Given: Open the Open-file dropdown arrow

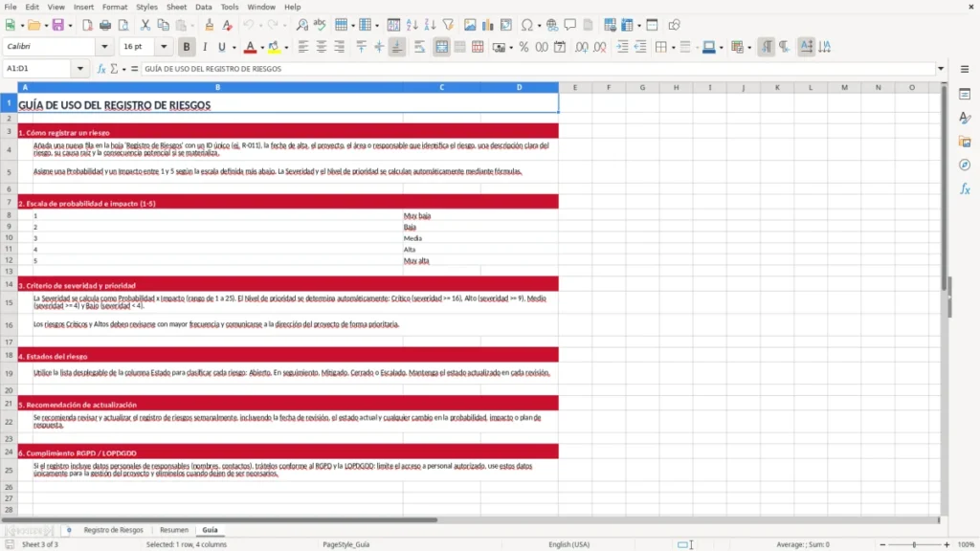Looking at the screenshot, I should click(46, 26).
